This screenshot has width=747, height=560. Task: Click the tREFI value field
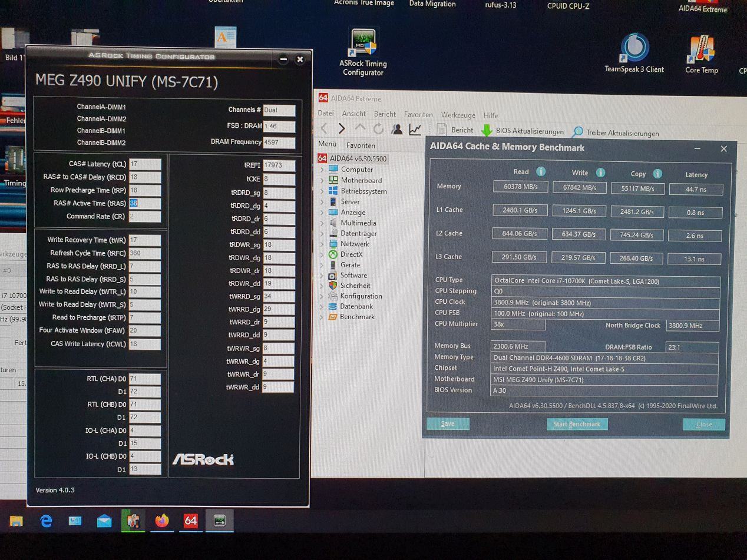point(279,165)
